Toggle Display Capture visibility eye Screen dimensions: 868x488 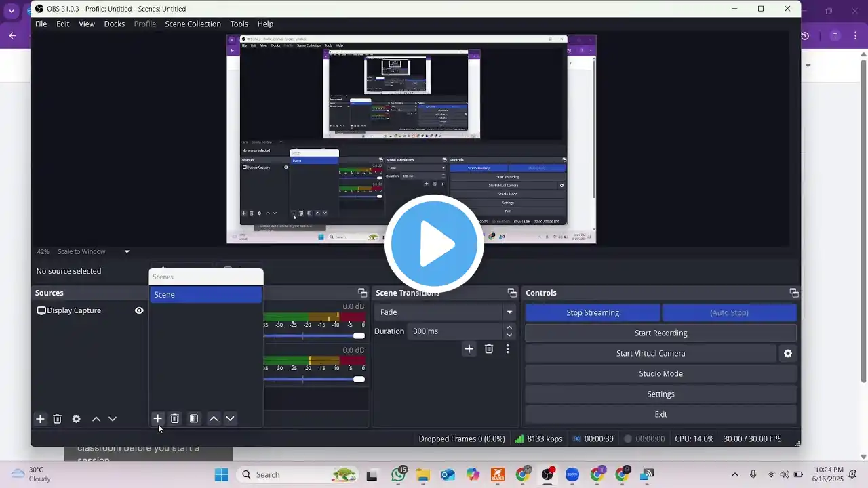click(x=139, y=310)
